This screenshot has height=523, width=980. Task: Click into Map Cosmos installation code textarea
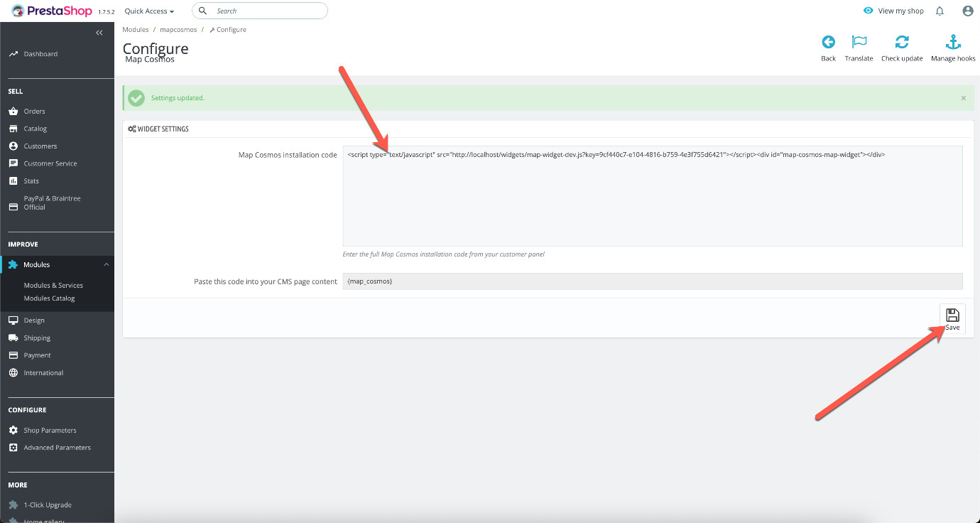coord(653,196)
